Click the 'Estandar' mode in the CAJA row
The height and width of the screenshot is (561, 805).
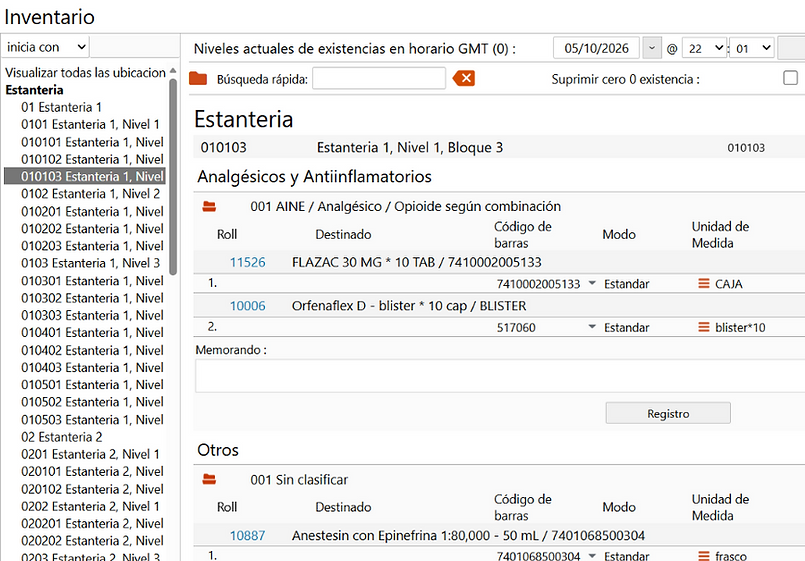pos(626,283)
